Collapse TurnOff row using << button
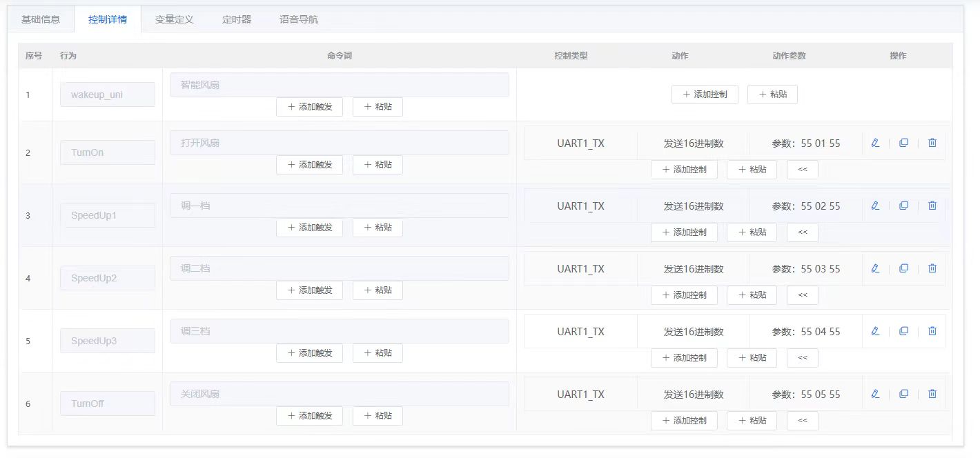Viewport: 980px width, 458px height. (802, 421)
